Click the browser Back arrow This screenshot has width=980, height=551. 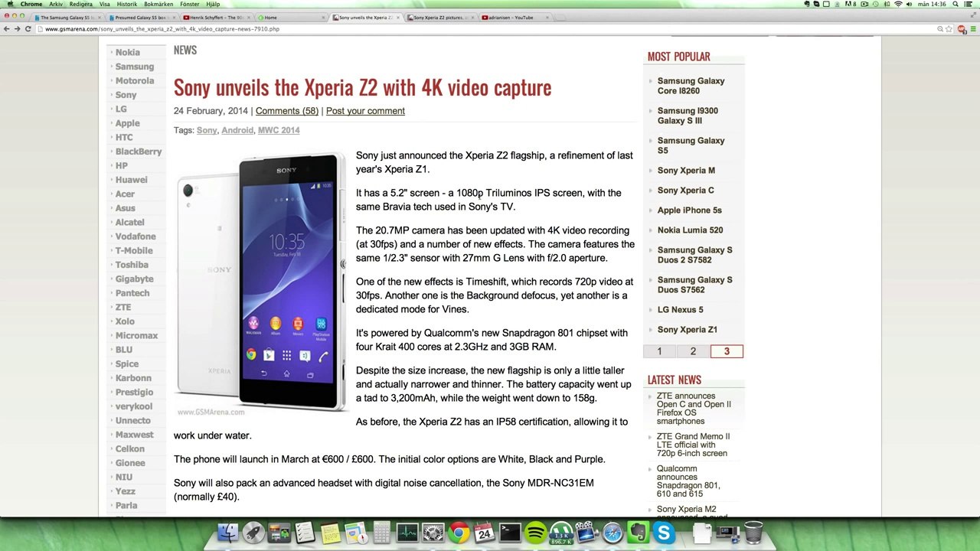point(7,29)
